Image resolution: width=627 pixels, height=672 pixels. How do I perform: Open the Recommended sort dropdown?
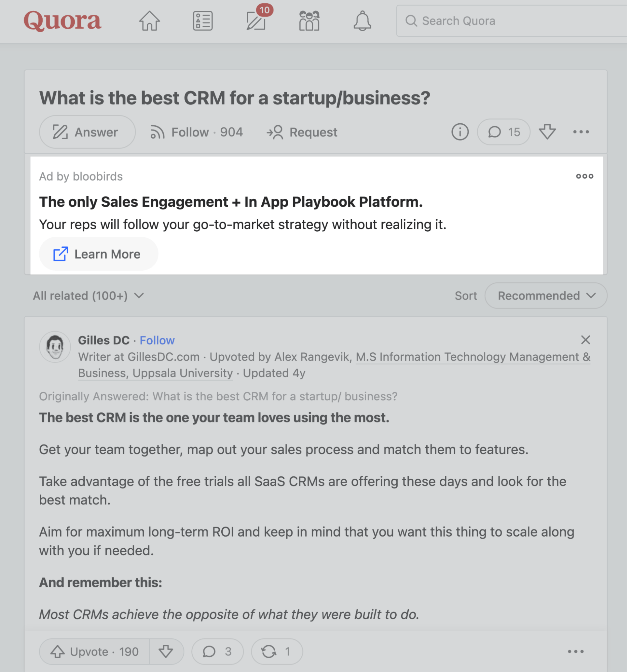tap(546, 295)
